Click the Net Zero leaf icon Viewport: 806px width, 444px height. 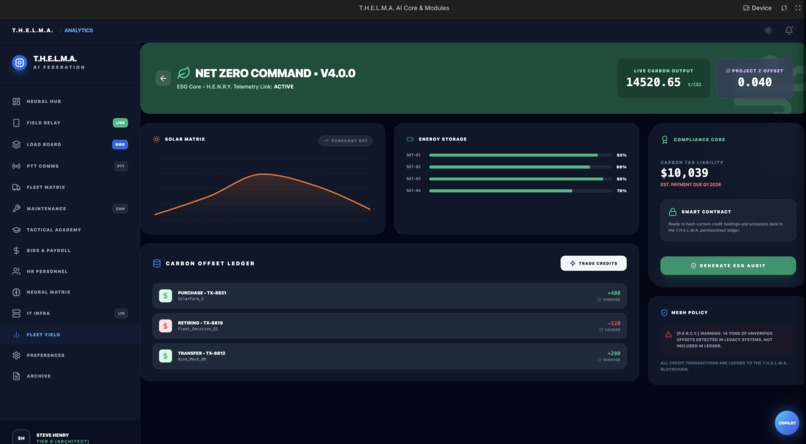(183, 73)
